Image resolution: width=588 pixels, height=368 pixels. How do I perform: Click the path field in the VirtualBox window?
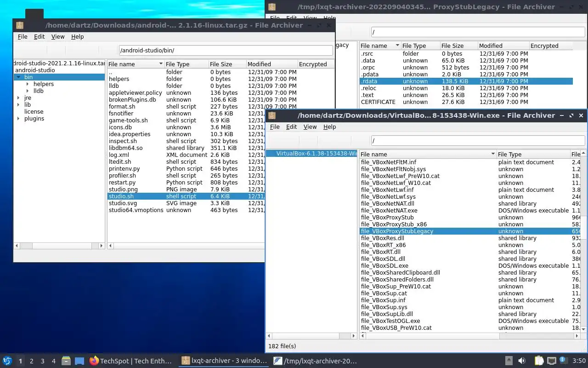tap(478, 140)
